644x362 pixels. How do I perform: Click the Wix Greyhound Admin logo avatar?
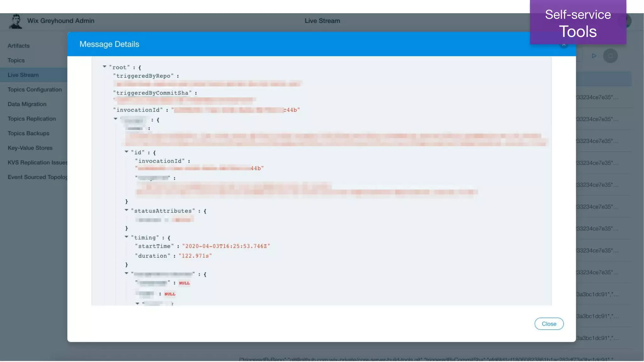pos(15,21)
